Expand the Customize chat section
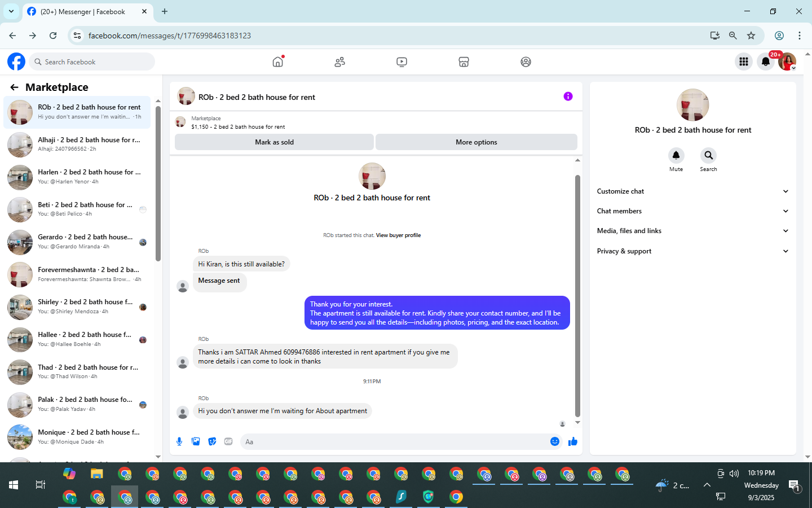Viewport: 812px width, 508px height. coord(692,191)
